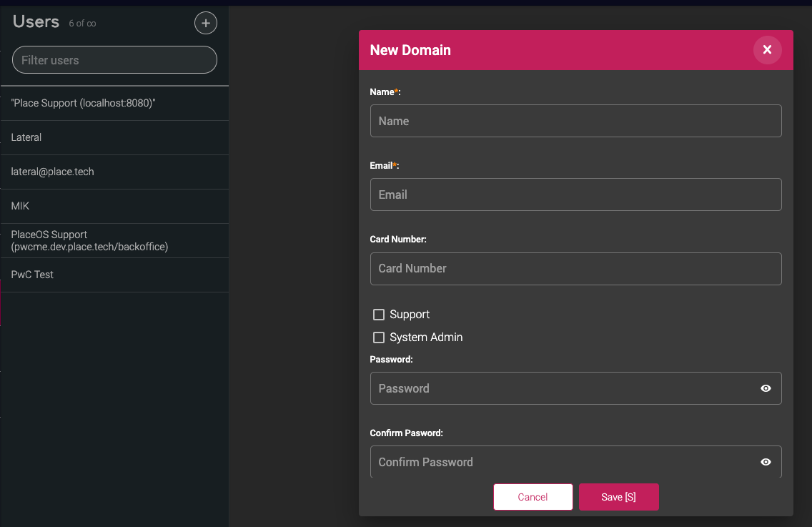
Task: Enable the Support checkbox
Action: click(378, 314)
